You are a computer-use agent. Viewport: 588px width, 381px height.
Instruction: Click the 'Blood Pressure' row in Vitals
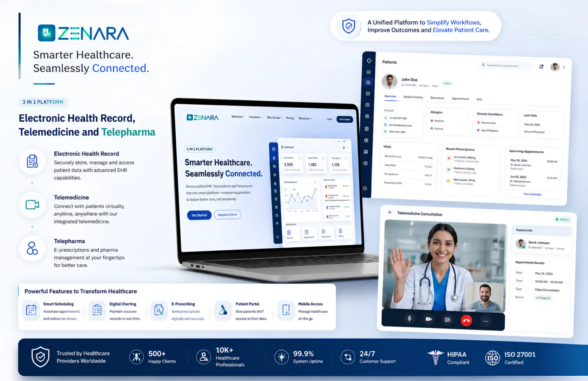tap(409, 157)
